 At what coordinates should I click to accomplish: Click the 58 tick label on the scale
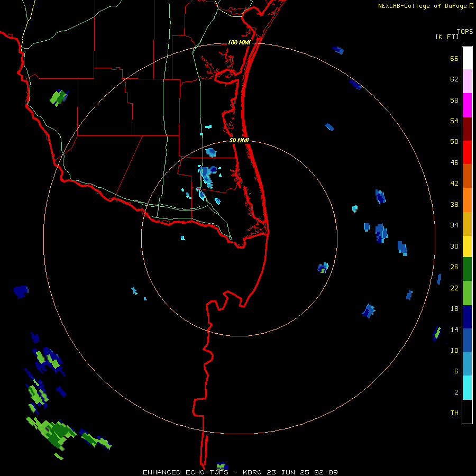click(x=454, y=100)
